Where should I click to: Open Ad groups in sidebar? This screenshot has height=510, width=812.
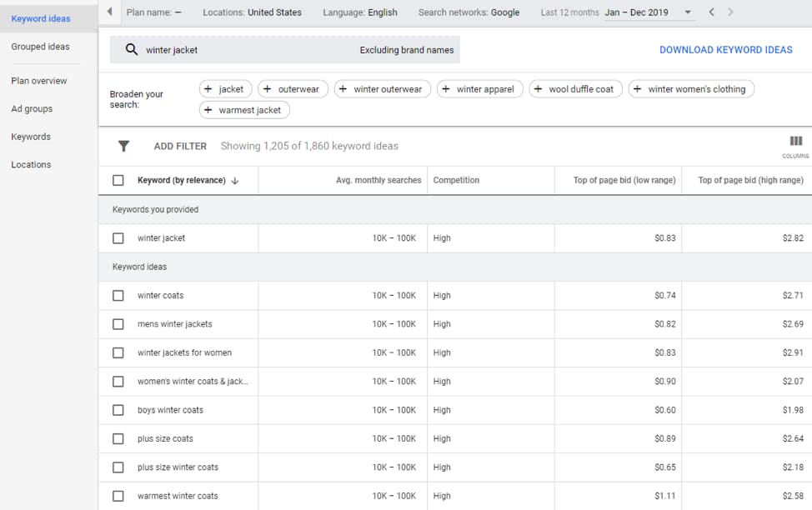(32, 108)
